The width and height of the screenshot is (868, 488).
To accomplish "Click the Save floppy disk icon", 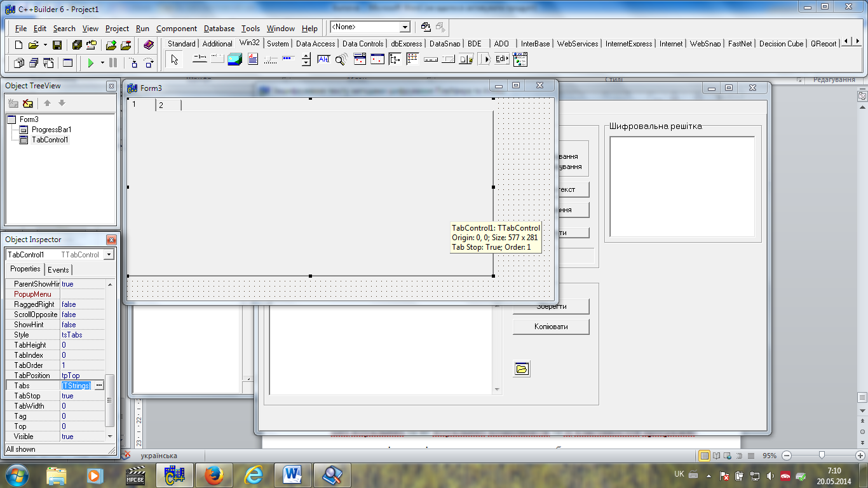I will pos(57,45).
